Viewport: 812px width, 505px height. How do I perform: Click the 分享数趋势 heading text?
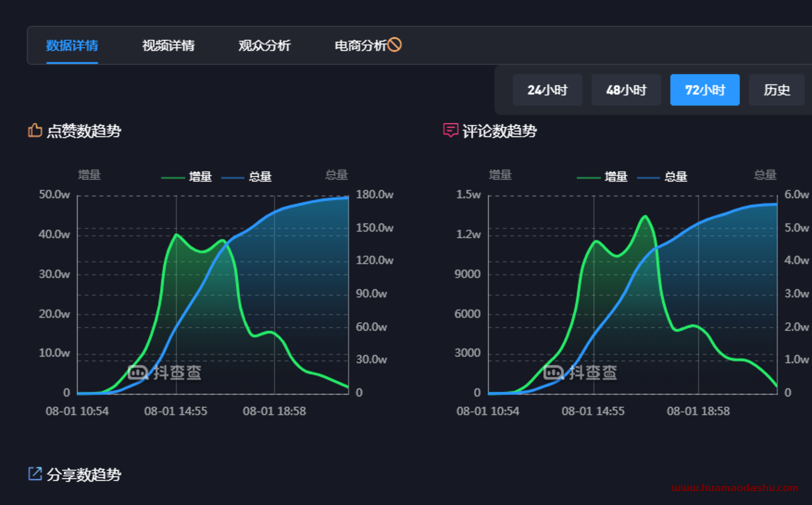coord(84,475)
